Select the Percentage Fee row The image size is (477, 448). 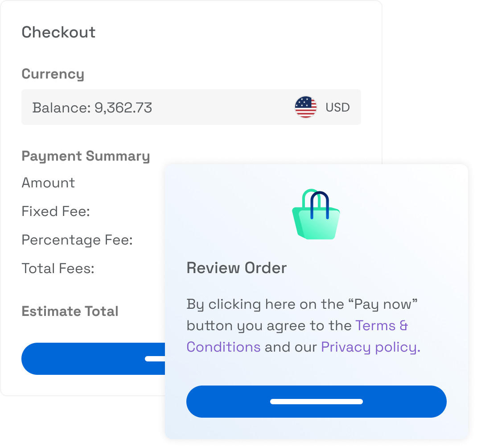(x=77, y=240)
